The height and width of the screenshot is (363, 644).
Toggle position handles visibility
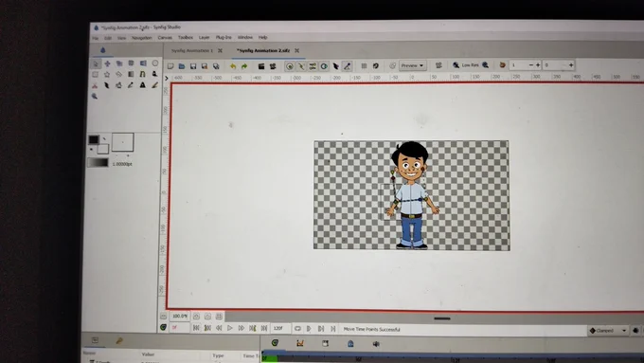click(290, 66)
